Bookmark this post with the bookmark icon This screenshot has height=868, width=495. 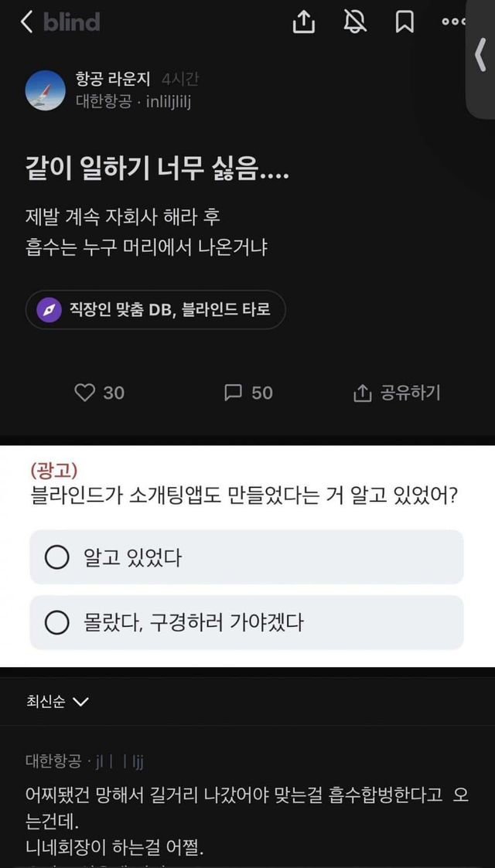click(x=405, y=22)
